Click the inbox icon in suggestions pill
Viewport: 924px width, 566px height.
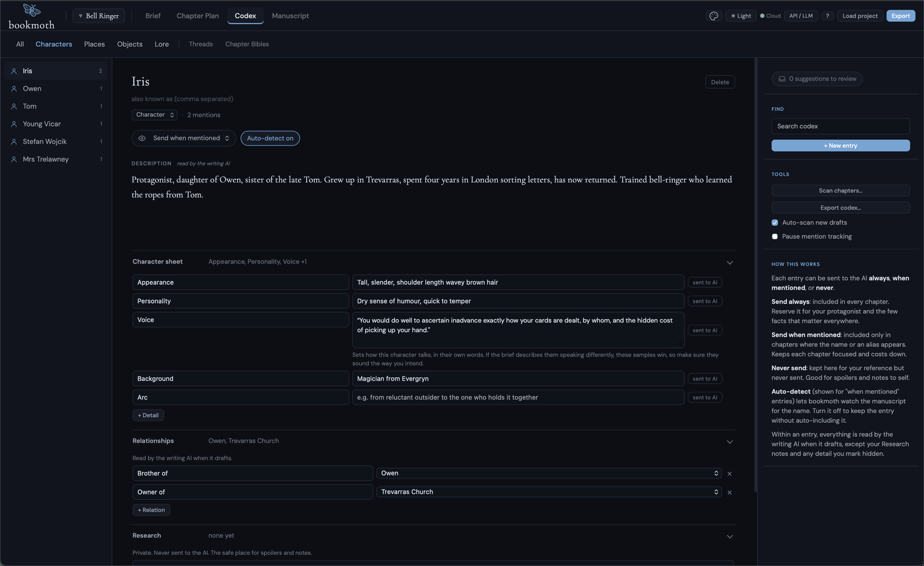(x=782, y=79)
